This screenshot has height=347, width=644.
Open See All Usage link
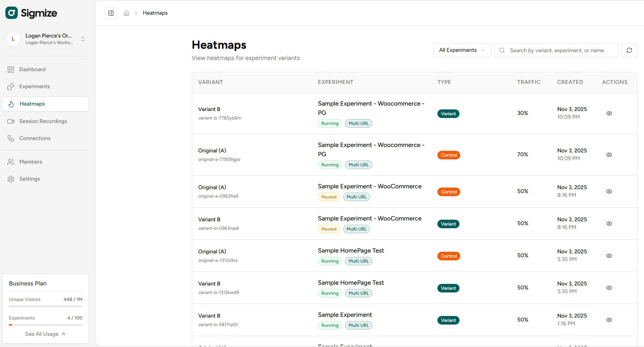pos(45,334)
